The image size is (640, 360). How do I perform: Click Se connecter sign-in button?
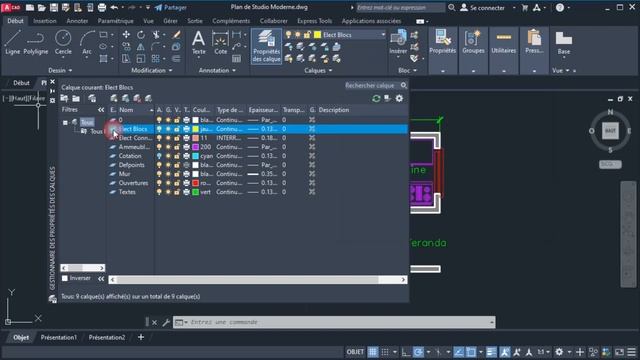coord(483,7)
